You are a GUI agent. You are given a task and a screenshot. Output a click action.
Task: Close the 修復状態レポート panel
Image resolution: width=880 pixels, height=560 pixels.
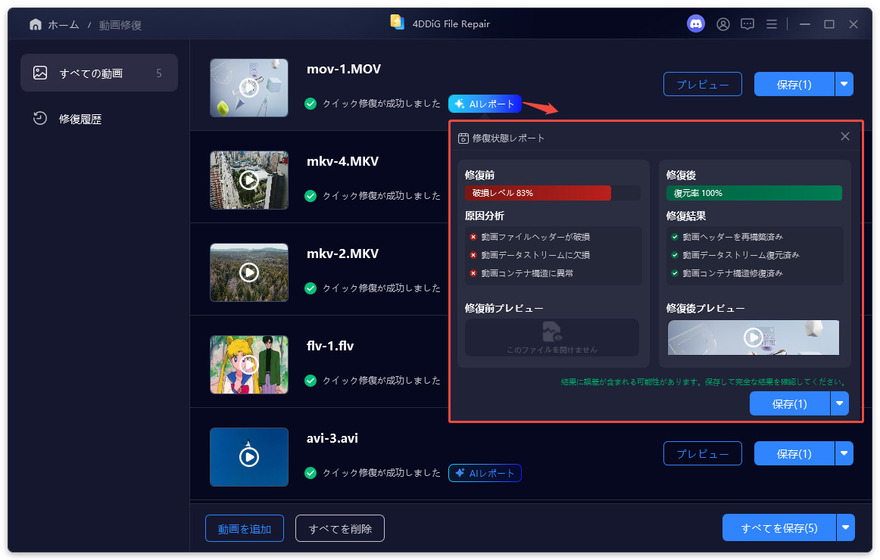click(845, 136)
